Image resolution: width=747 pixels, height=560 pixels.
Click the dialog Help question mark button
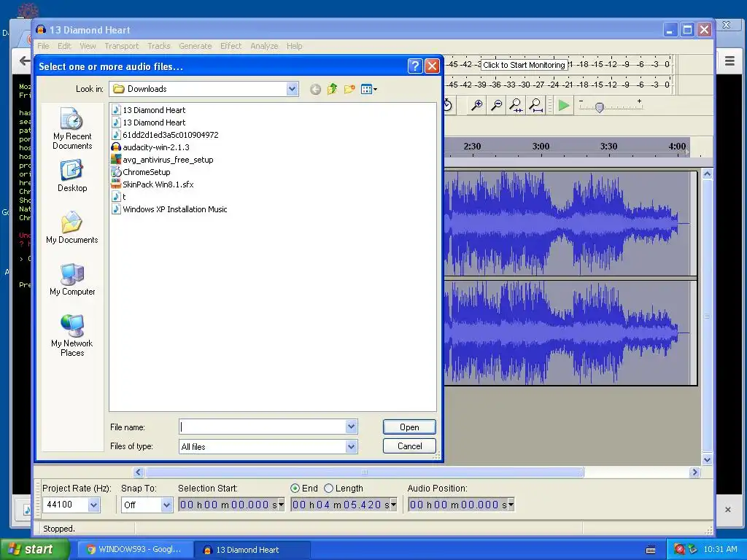click(x=415, y=66)
